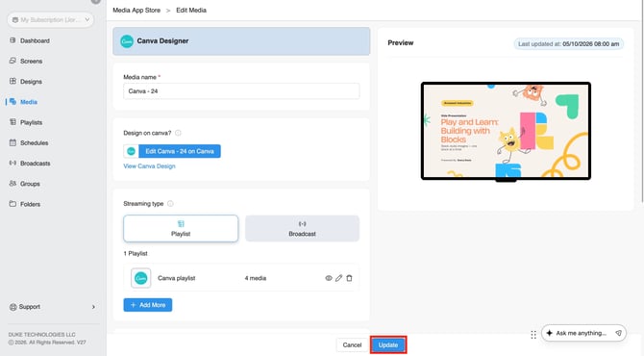Open the View Canva Design link
Screen dimensions: 644x356
click(149, 166)
